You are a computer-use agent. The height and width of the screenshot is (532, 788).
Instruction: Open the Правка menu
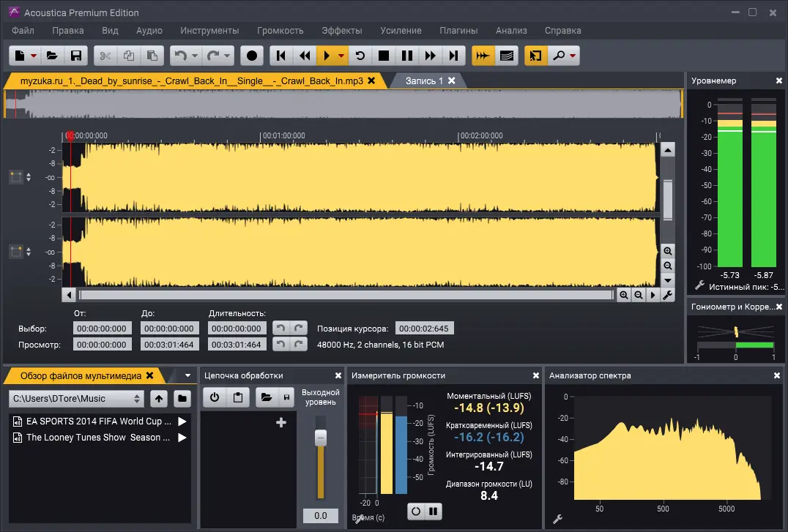click(68, 31)
